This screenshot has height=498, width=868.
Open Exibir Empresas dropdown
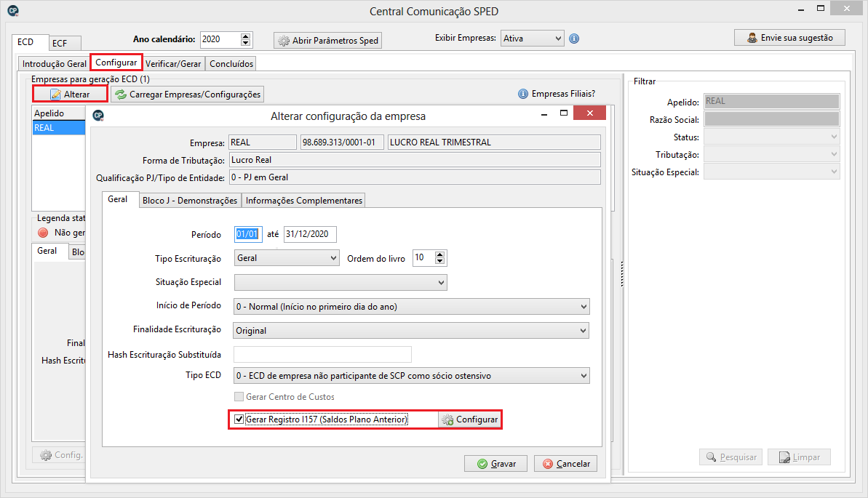pyautogui.click(x=532, y=39)
